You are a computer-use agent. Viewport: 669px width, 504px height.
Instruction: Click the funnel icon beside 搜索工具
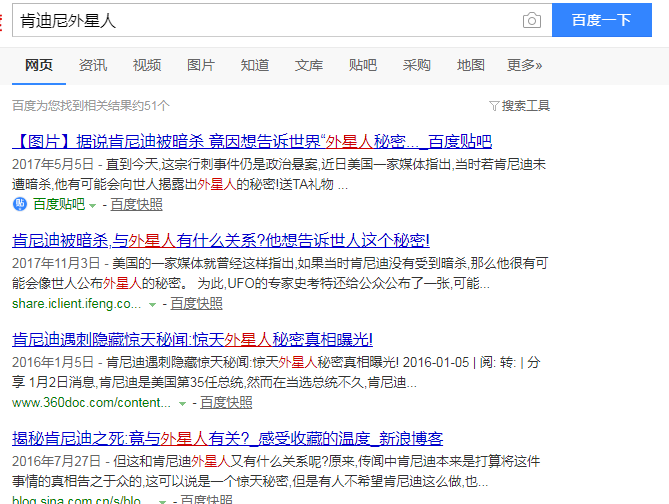pyautogui.click(x=494, y=106)
